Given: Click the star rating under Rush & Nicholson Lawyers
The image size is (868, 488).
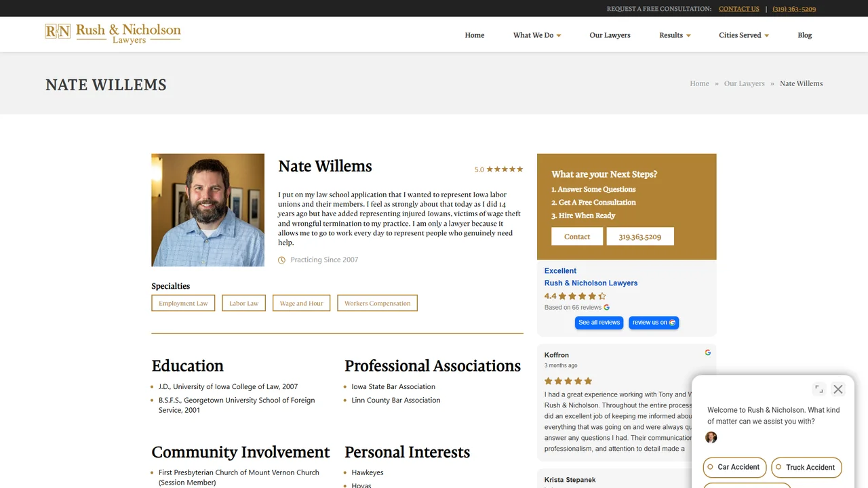Looking at the screenshot, I should pyautogui.click(x=583, y=296).
